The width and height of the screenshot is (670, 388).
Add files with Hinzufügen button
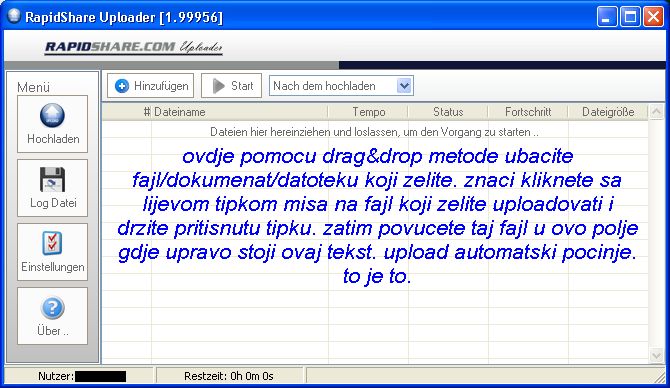(x=150, y=85)
